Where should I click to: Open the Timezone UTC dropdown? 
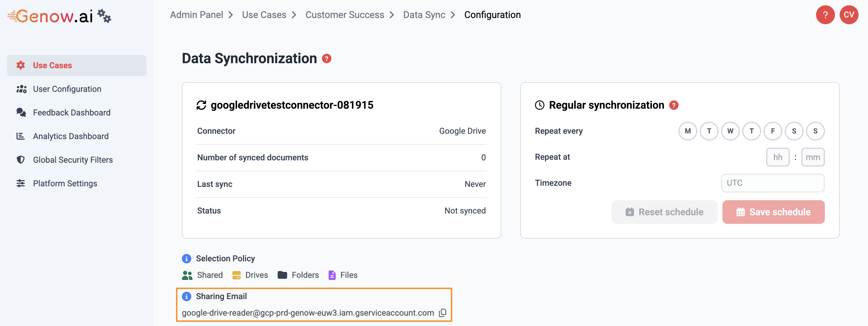(772, 183)
